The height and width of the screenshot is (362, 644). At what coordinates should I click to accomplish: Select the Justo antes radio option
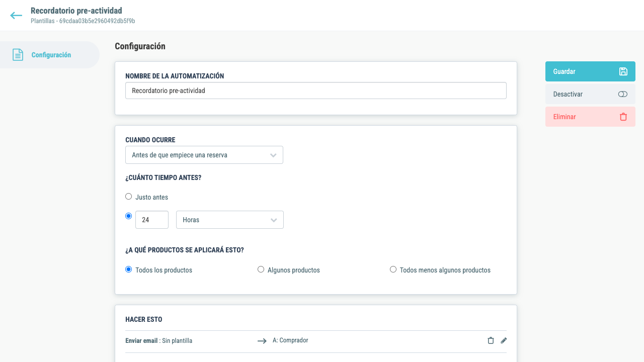point(128,197)
